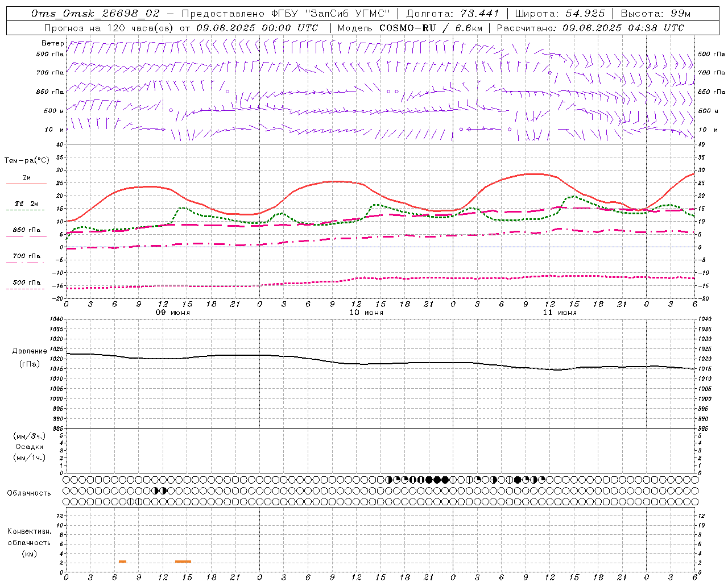Click the shorter orange convective cloud bar near hour 6
The image size is (728, 582).
point(122,562)
